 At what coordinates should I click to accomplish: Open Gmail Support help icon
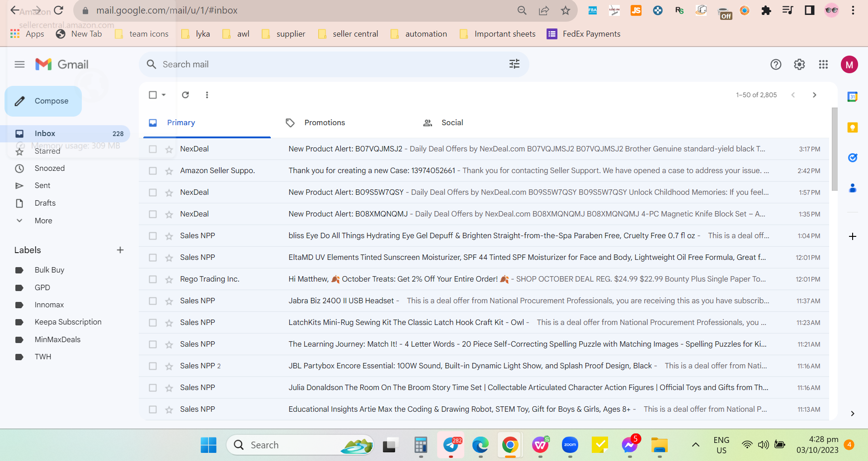coord(776,65)
